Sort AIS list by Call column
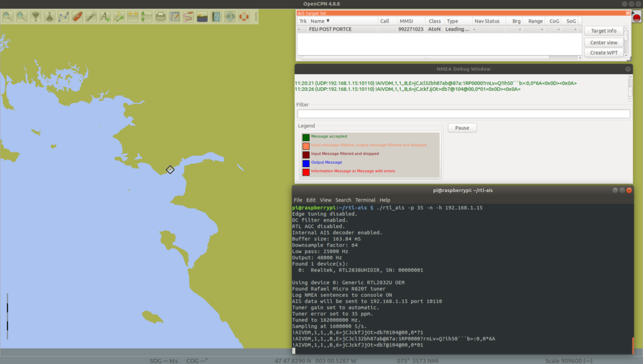643x364 pixels. click(x=387, y=21)
